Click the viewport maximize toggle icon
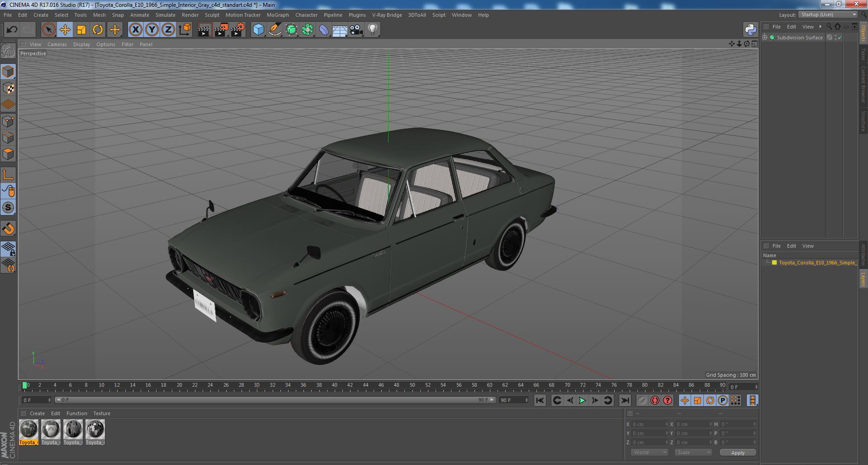 (x=754, y=44)
